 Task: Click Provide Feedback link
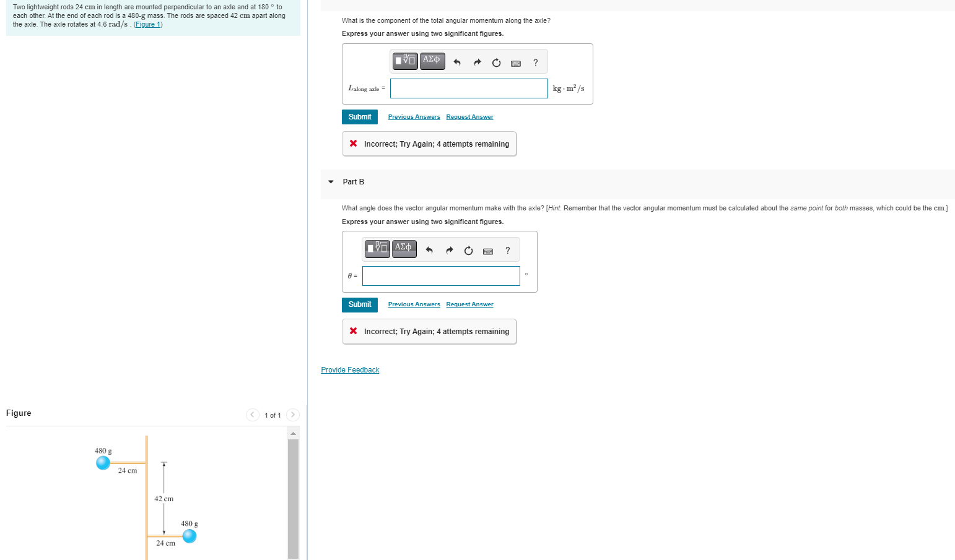point(350,369)
